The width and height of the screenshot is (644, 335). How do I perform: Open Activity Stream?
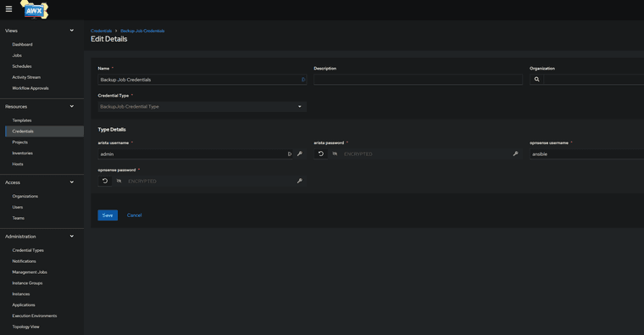coord(26,77)
